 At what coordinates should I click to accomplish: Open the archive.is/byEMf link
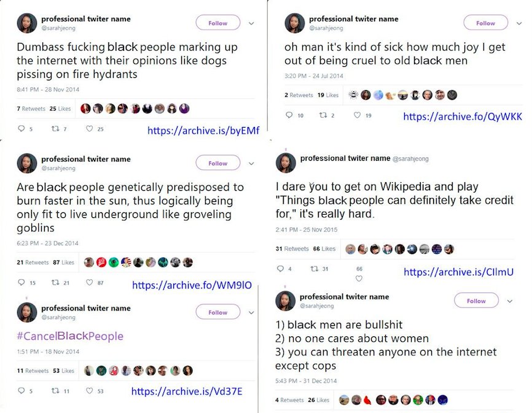pyautogui.click(x=203, y=131)
